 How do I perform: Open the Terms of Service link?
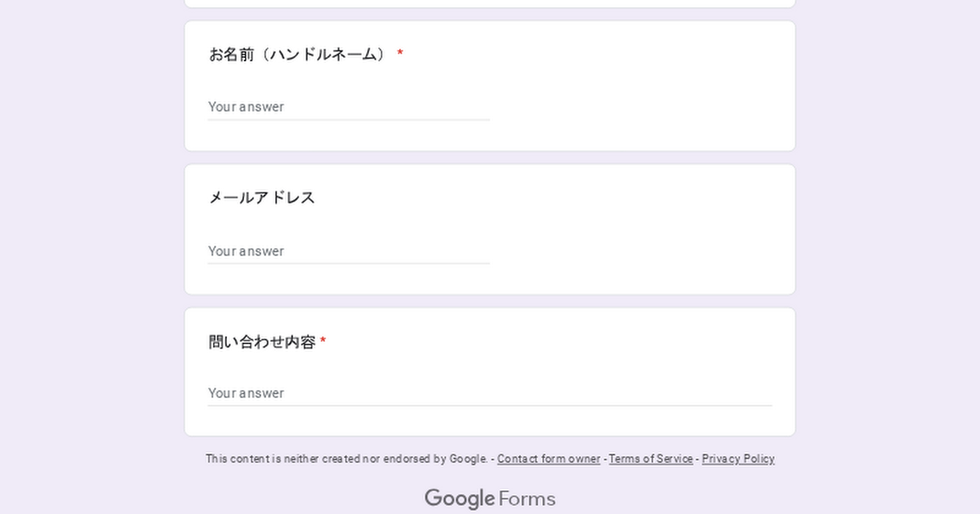pyautogui.click(x=651, y=459)
